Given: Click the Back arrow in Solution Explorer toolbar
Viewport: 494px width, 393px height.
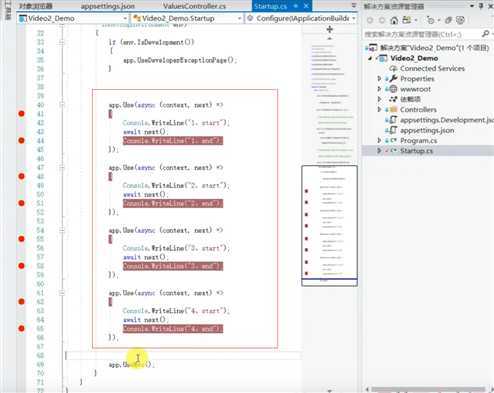Looking at the screenshot, I should [370, 21].
